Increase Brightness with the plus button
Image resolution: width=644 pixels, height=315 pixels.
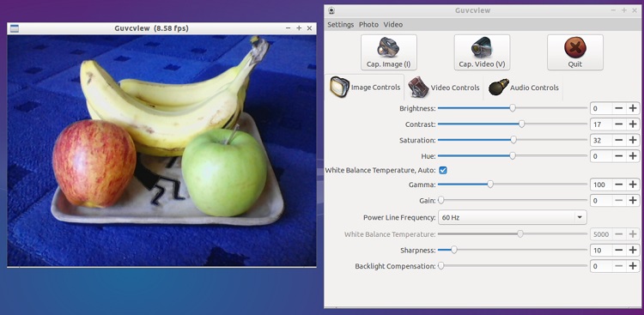pyautogui.click(x=633, y=108)
